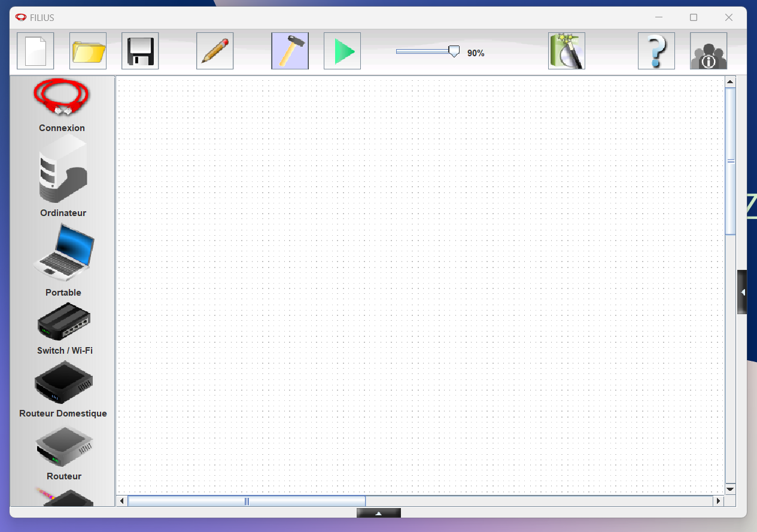Image resolution: width=757 pixels, height=532 pixels.
Task: Select the red Connexion cable tool
Action: click(62, 99)
